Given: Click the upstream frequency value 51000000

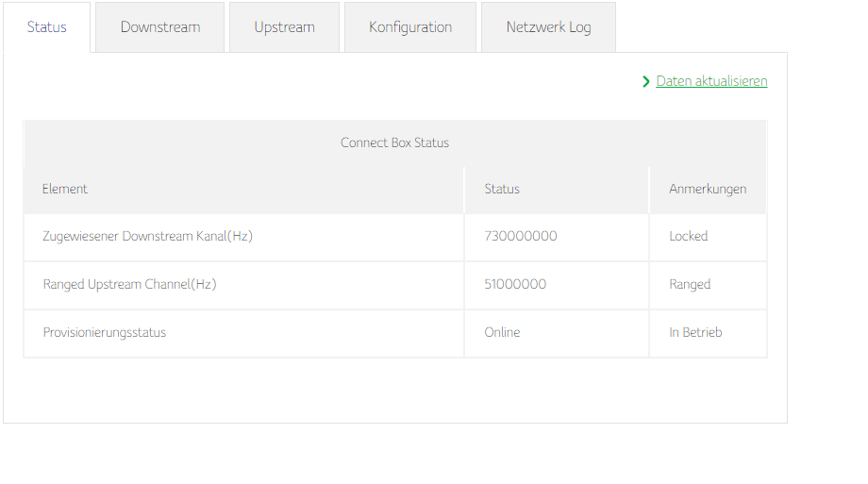Looking at the screenshot, I should pos(515,284).
